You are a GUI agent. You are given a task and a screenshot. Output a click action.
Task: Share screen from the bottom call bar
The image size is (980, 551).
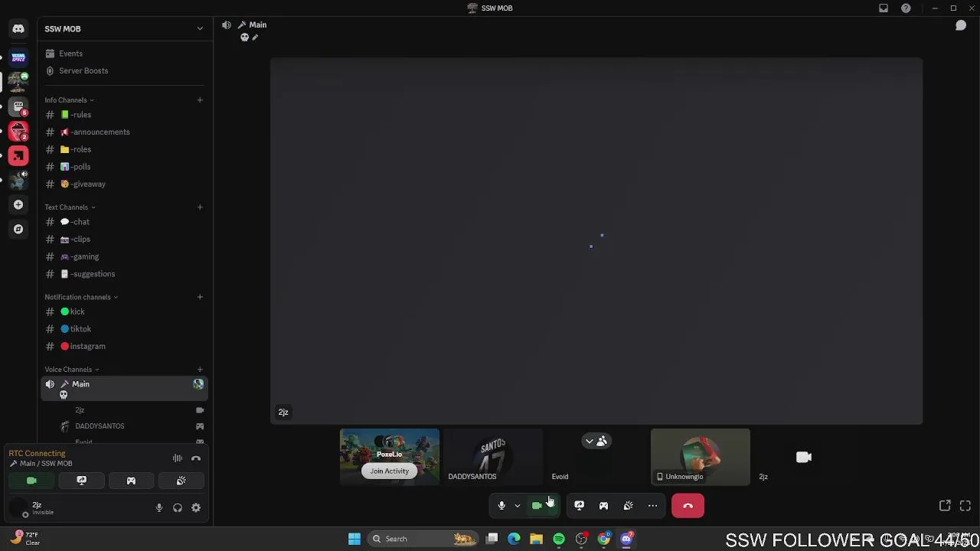tap(579, 506)
